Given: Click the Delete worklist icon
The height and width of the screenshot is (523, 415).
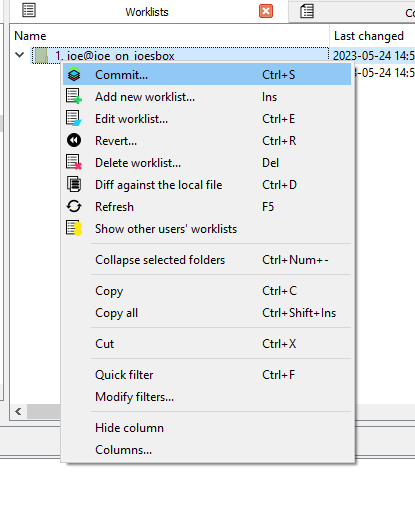Looking at the screenshot, I should coord(74,162).
